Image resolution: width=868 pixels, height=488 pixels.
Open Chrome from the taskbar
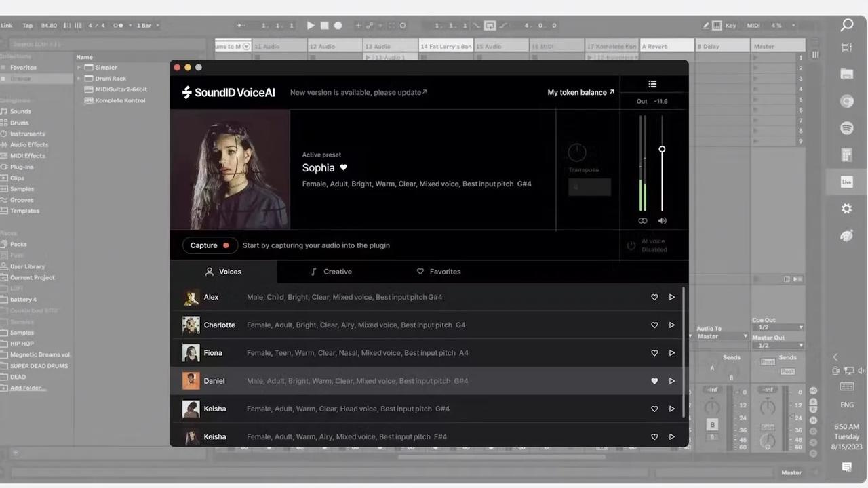(847, 101)
